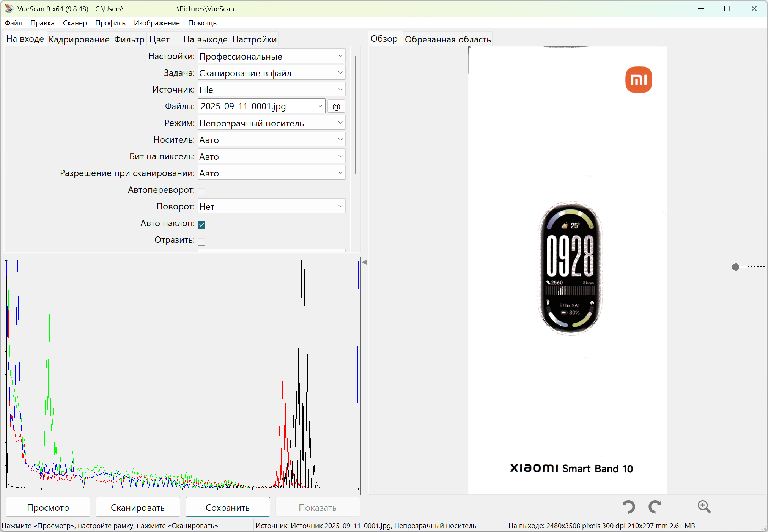Click the VueScan app icon in title bar
This screenshot has width=768, height=532.
(x=9, y=9)
